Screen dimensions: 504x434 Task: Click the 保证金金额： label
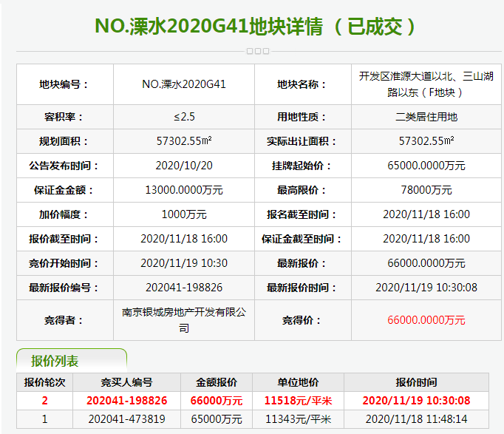(x=64, y=190)
